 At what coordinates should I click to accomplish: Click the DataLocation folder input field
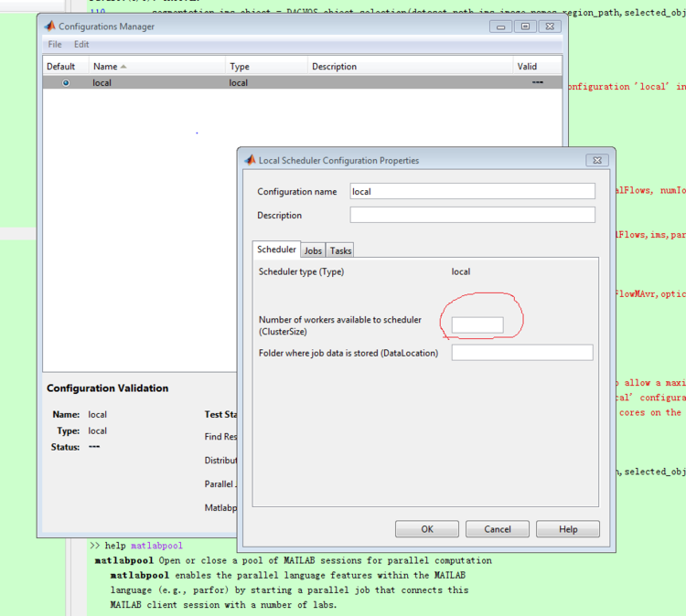522,353
